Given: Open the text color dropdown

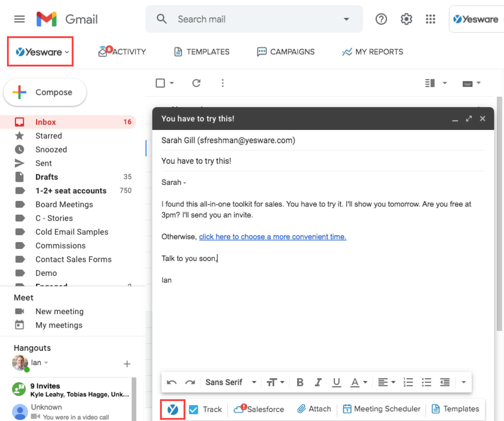Looking at the screenshot, I should point(359,382).
